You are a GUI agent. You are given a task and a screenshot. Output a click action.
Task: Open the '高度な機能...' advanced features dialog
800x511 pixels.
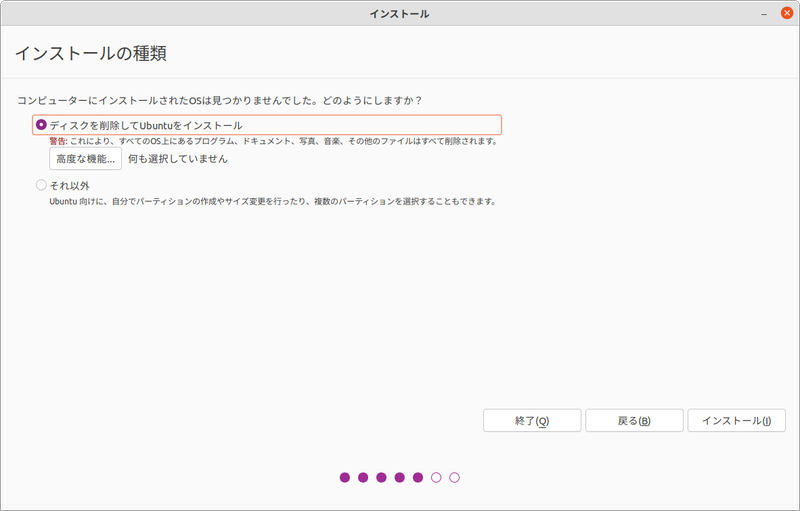tap(85, 159)
